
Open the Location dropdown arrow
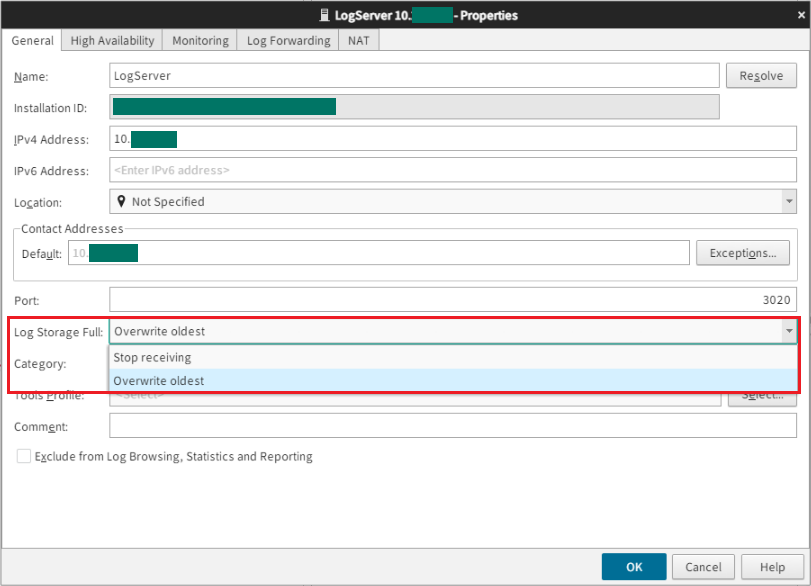point(788,201)
